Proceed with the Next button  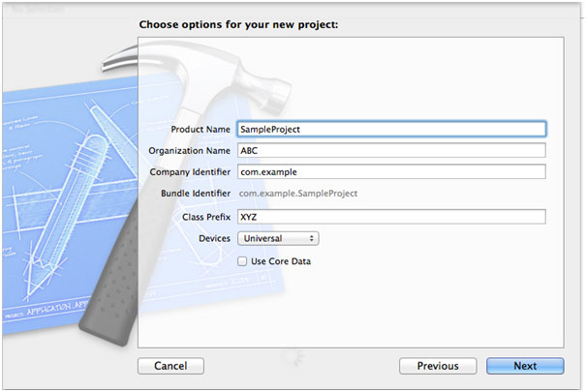(x=525, y=366)
